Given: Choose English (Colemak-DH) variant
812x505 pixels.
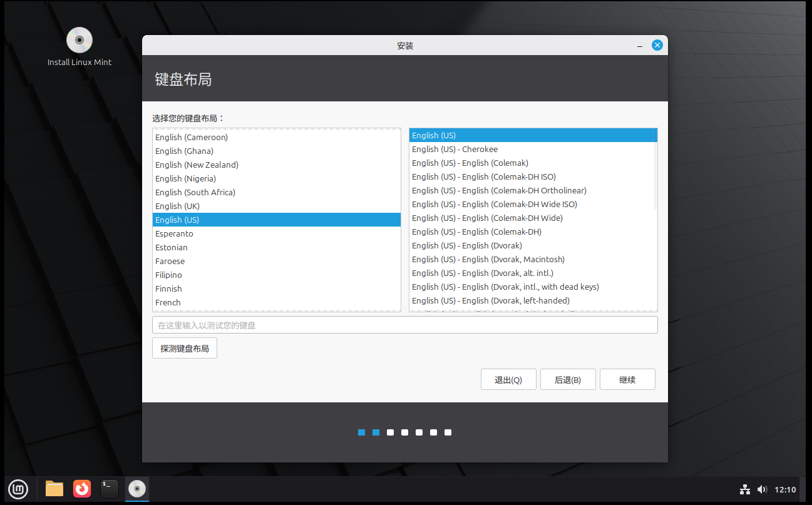Looking at the screenshot, I should pyautogui.click(x=476, y=232).
